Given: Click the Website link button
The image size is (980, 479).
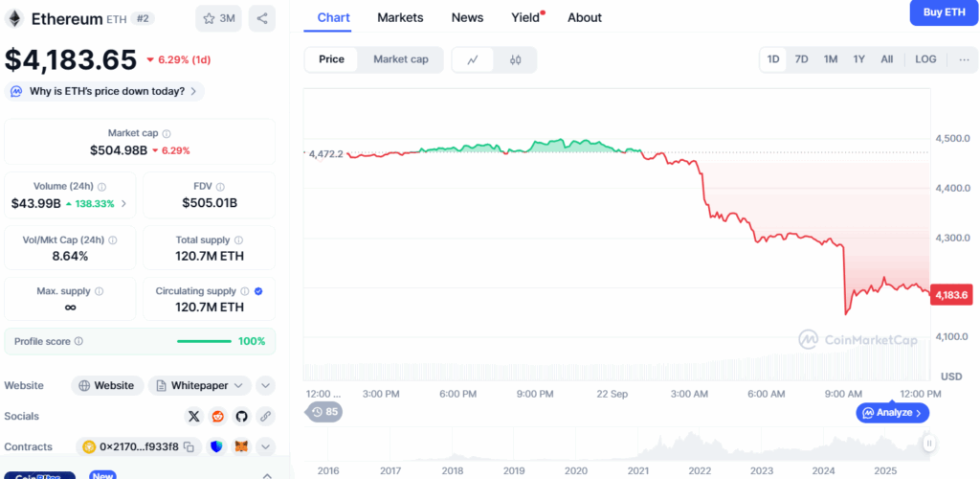Looking at the screenshot, I should tap(107, 386).
